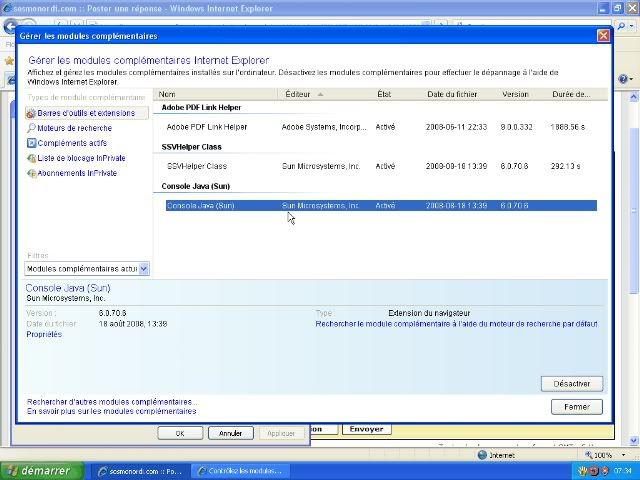
Task: Click the OK button in the background dialog
Action: [x=180, y=433]
